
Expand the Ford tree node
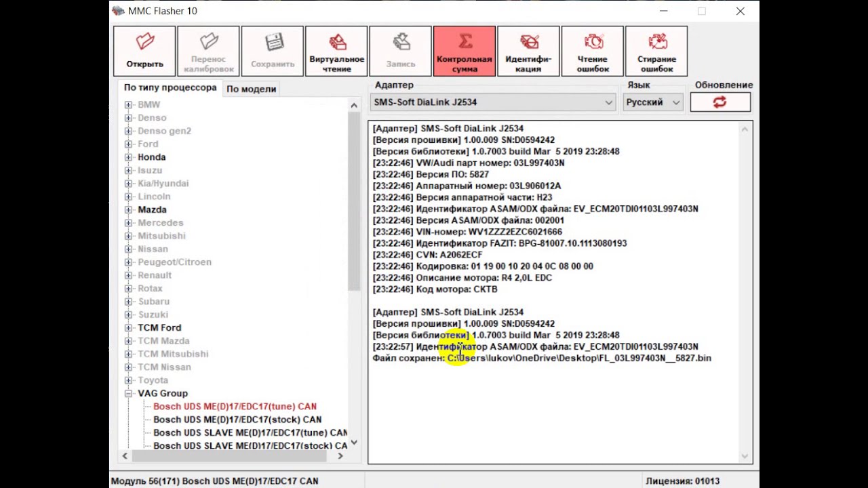click(128, 144)
